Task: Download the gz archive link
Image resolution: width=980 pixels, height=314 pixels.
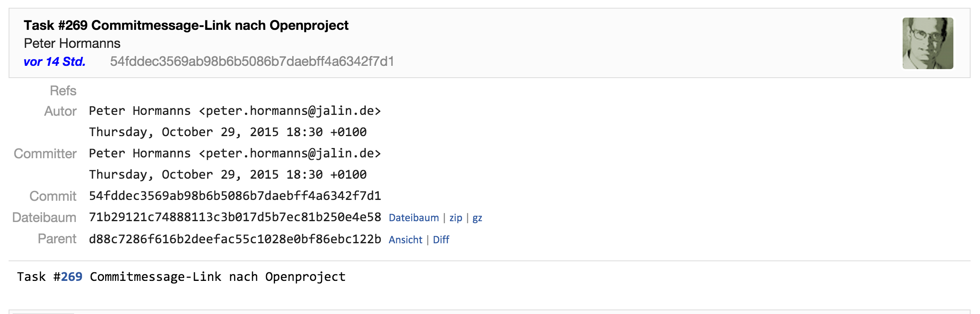Action: click(x=477, y=218)
